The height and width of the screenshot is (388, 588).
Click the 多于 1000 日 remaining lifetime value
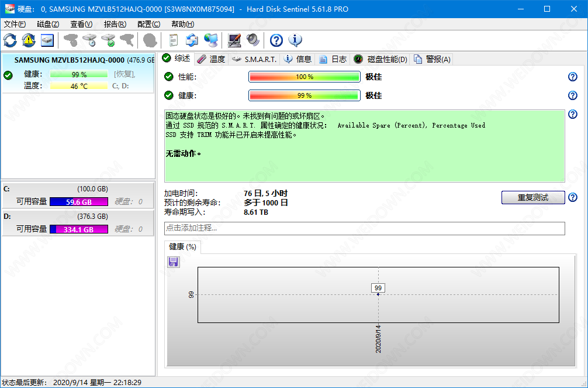point(266,202)
